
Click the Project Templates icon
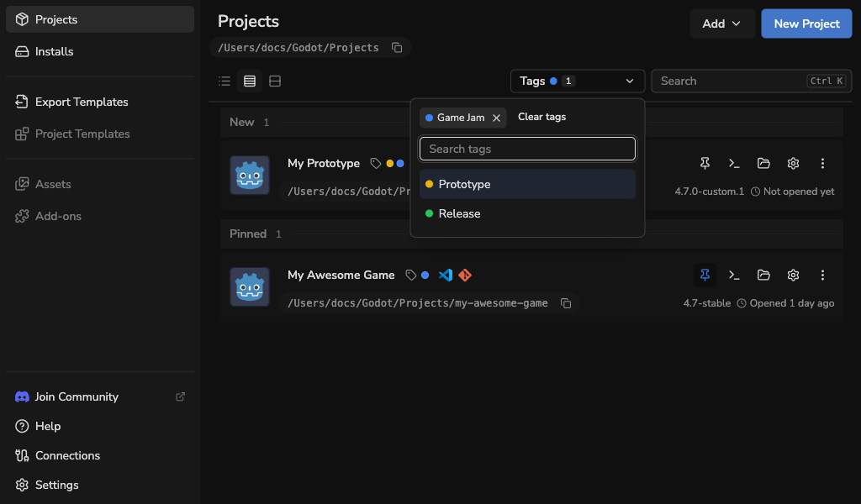coord(22,134)
